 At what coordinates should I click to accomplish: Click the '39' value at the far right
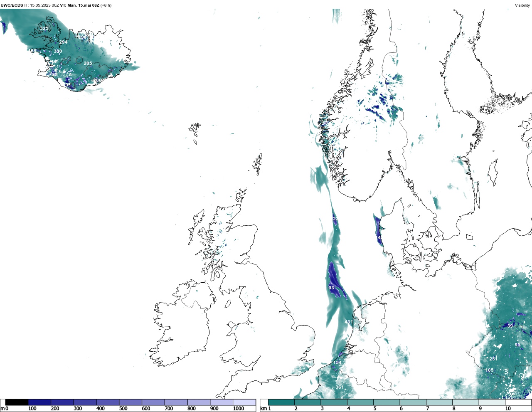click(510, 326)
